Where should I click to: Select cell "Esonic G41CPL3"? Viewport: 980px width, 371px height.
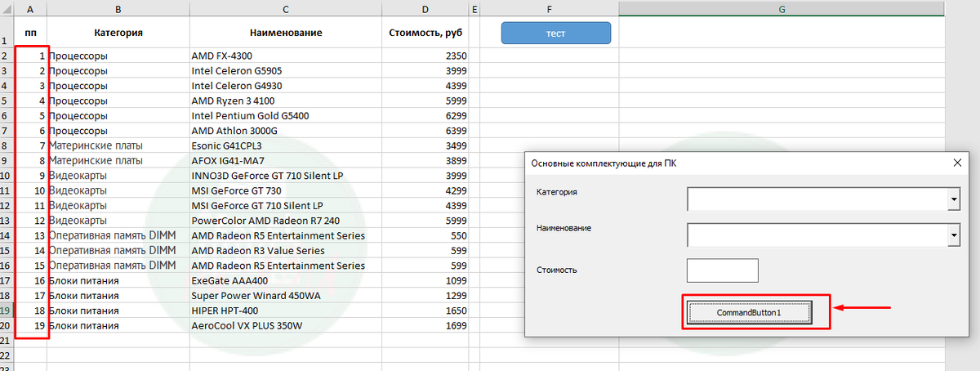tap(286, 145)
